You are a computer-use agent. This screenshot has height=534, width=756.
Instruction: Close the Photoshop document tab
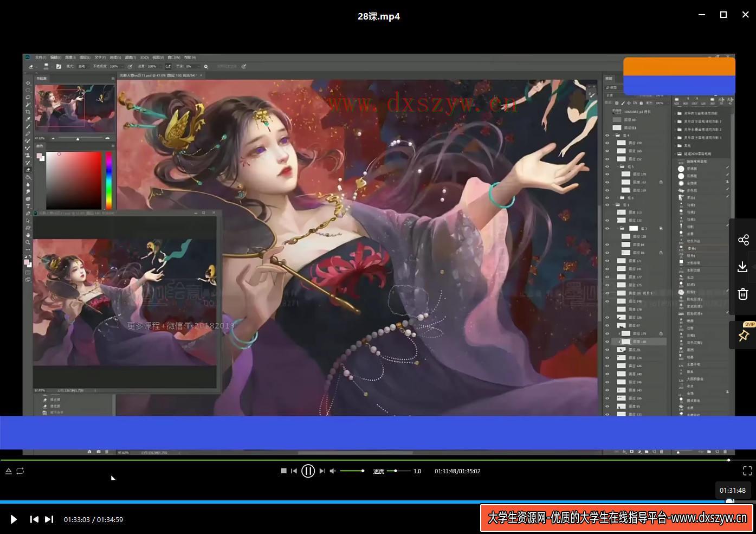click(201, 75)
